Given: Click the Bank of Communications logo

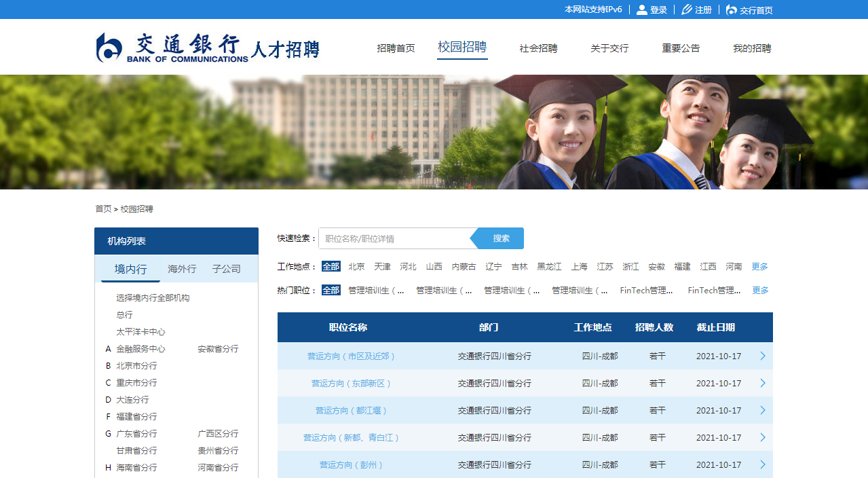Looking at the screenshot, I should (172, 48).
